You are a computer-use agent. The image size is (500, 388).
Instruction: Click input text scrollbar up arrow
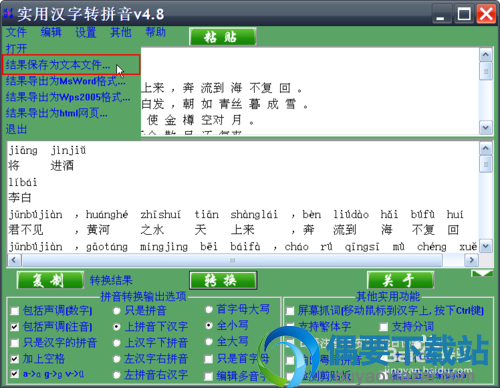tap(486, 54)
